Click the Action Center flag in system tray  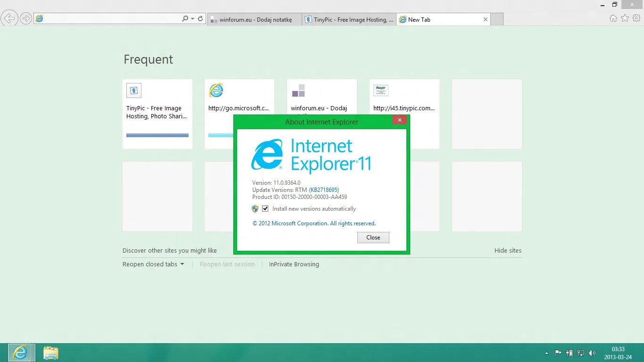pos(558,353)
